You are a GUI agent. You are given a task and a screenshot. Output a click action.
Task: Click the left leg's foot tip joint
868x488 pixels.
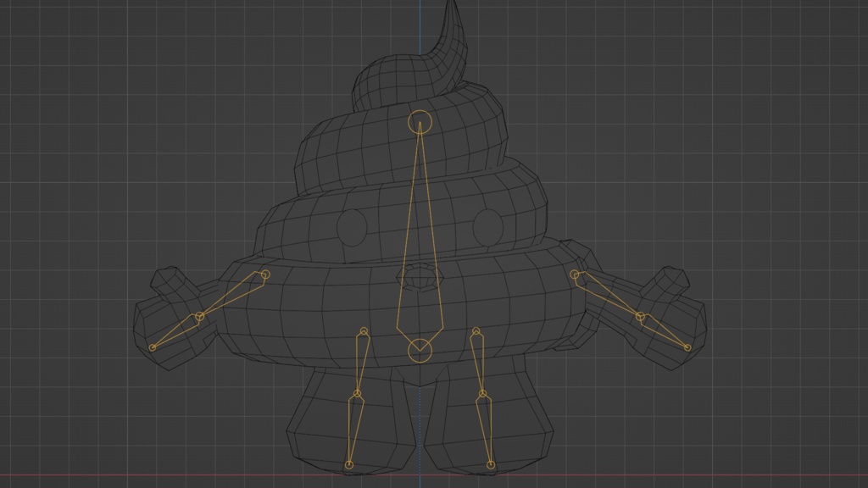(x=348, y=465)
